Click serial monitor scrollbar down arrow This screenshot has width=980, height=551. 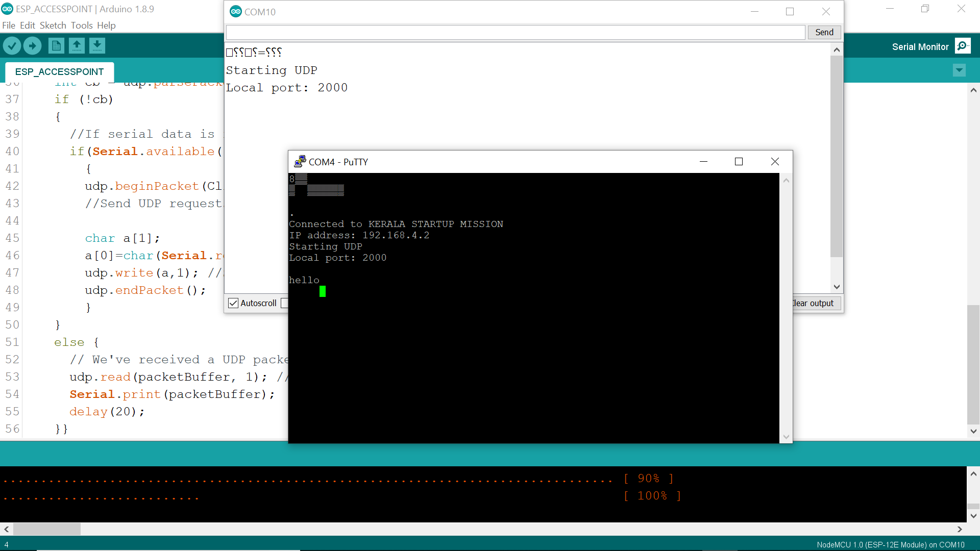coord(837,287)
